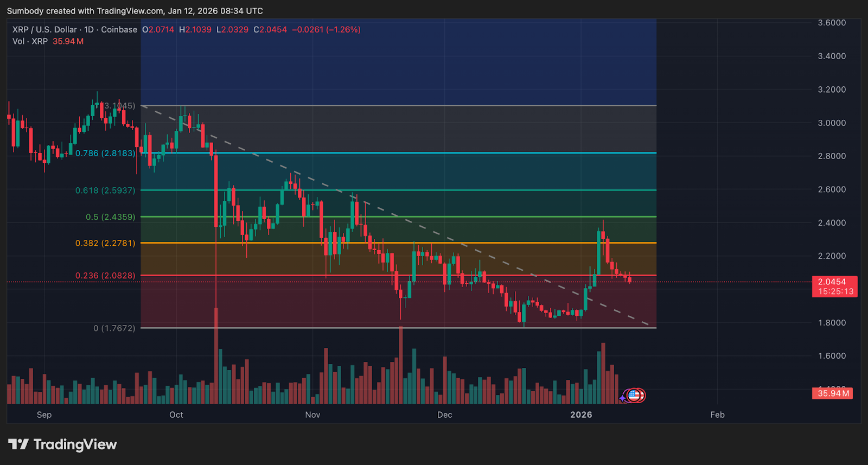Click the TradingView logo at bottom
868x465 pixels.
[x=62, y=445]
